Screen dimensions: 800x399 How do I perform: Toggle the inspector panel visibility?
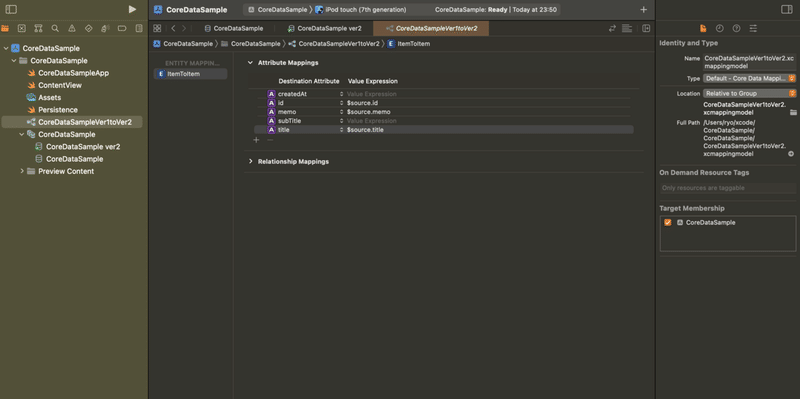787,10
